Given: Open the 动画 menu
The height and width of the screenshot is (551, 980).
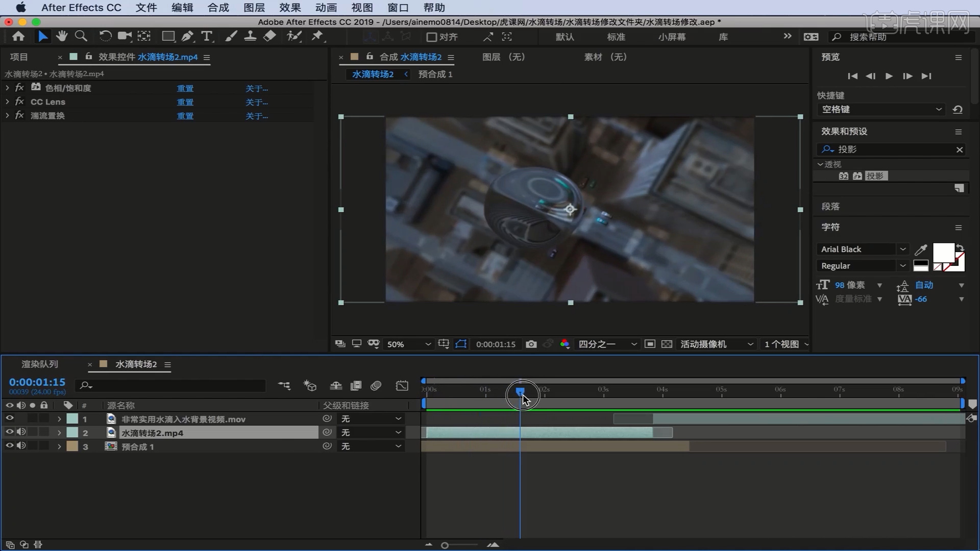Looking at the screenshot, I should 326,8.
